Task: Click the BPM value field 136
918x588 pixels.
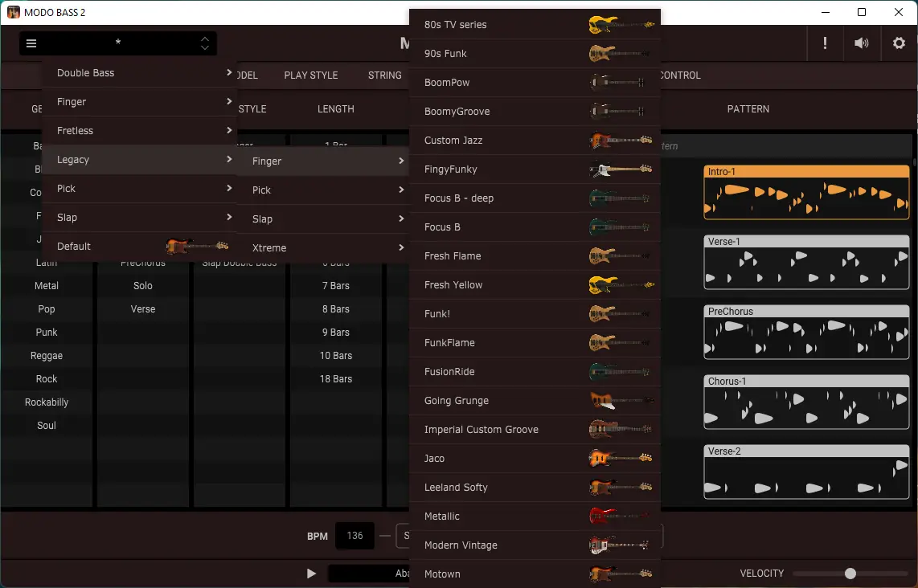Action: click(x=354, y=536)
